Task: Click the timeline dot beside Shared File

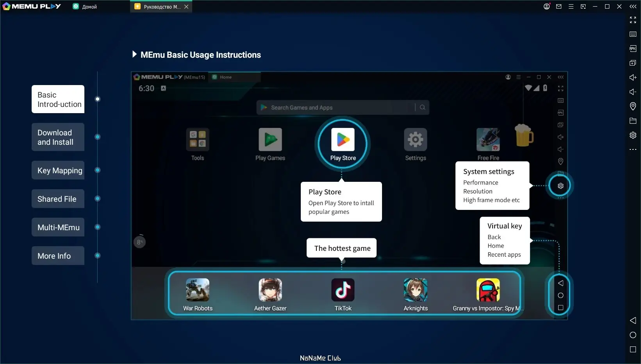Action: [x=98, y=199]
